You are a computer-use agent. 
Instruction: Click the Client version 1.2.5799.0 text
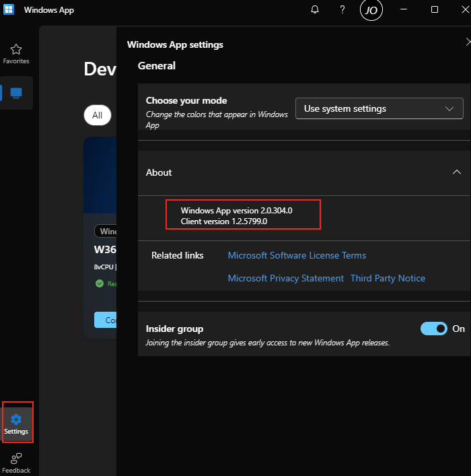click(224, 222)
